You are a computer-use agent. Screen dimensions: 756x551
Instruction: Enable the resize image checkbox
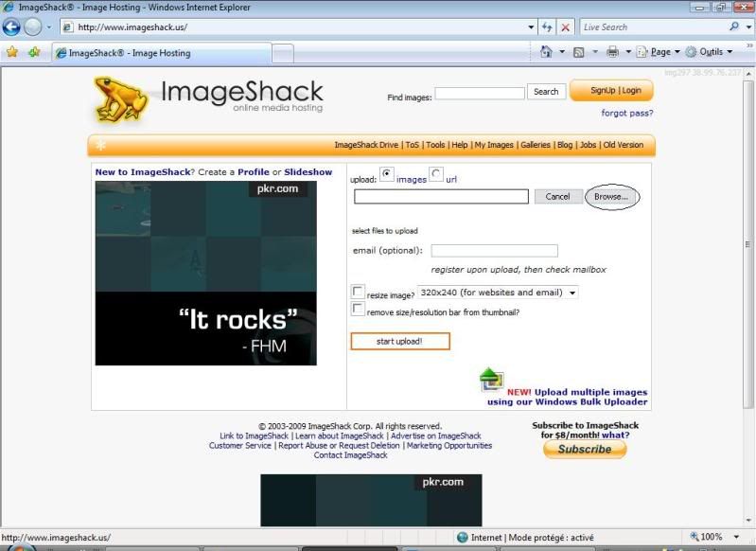[358, 292]
